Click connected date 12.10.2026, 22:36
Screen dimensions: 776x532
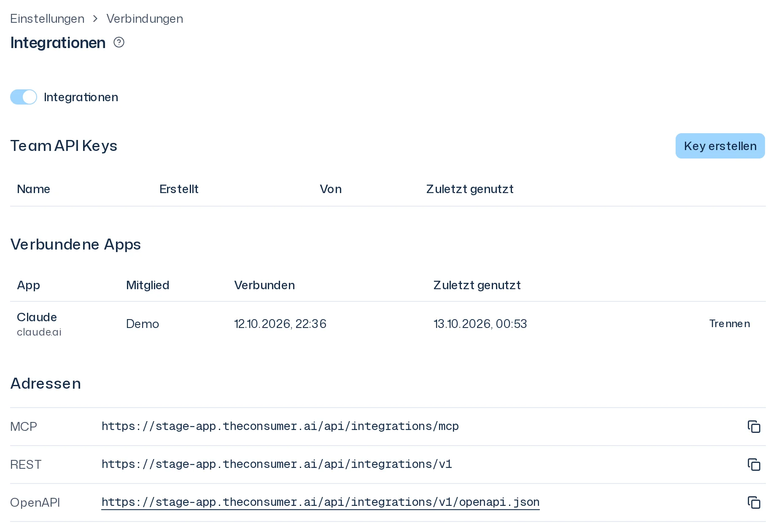click(280, 324)
